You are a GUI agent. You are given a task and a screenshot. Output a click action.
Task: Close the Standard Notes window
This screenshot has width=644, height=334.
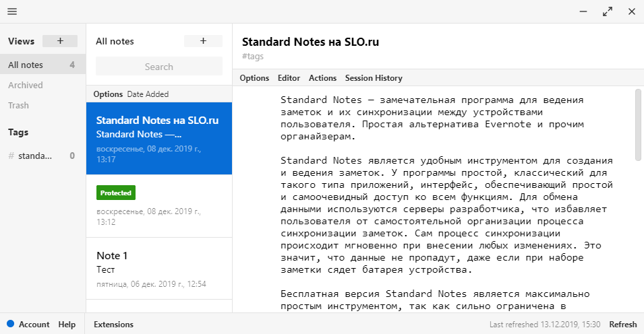coord(632,11)
